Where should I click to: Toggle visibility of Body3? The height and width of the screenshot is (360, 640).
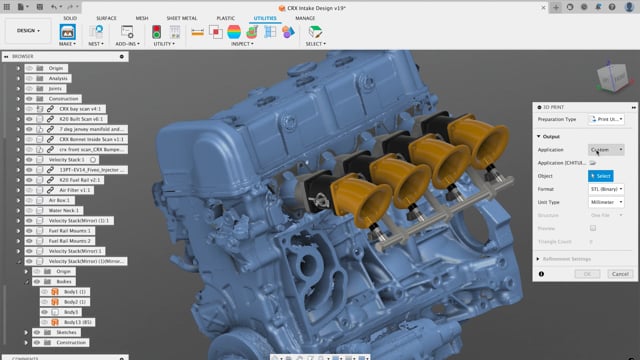[44, 312]
